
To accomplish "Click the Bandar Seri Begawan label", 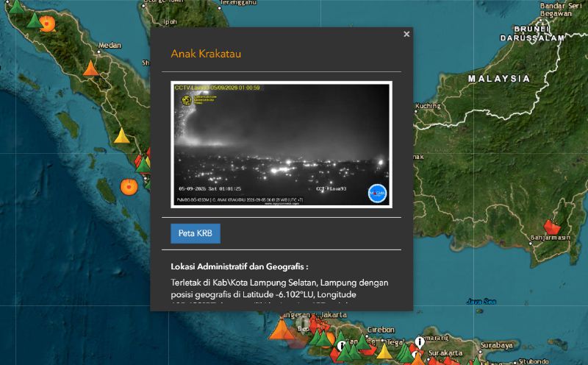I will [x=561, y=10].
